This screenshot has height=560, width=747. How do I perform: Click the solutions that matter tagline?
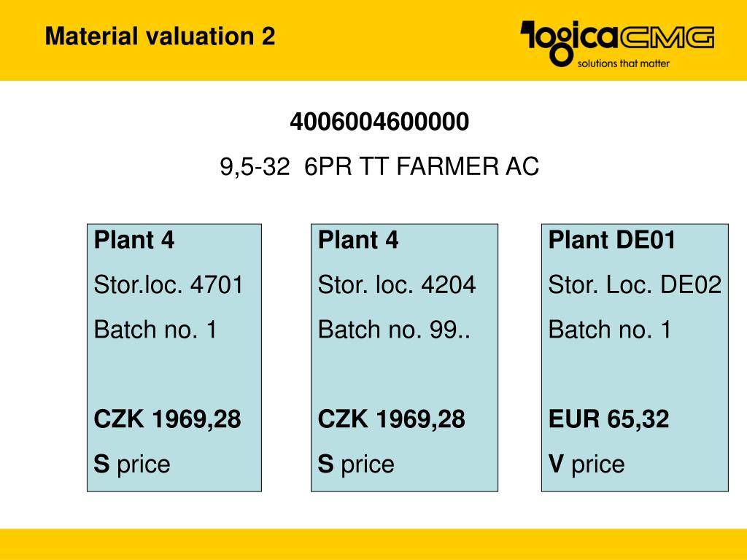click(x=623, y=63)
